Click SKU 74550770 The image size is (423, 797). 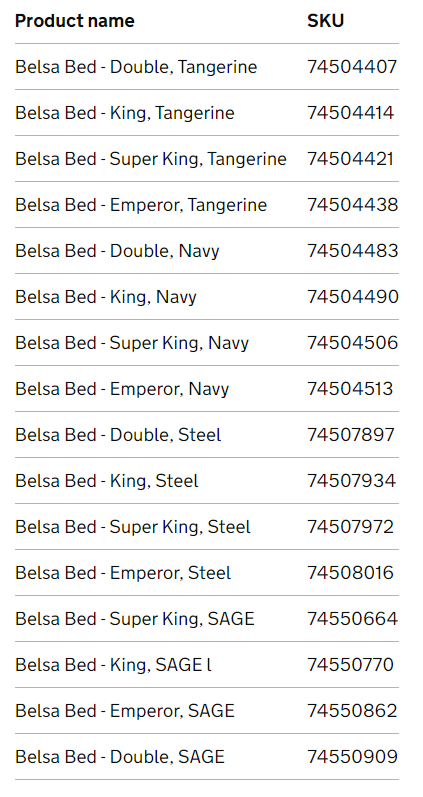pos(350,665)
